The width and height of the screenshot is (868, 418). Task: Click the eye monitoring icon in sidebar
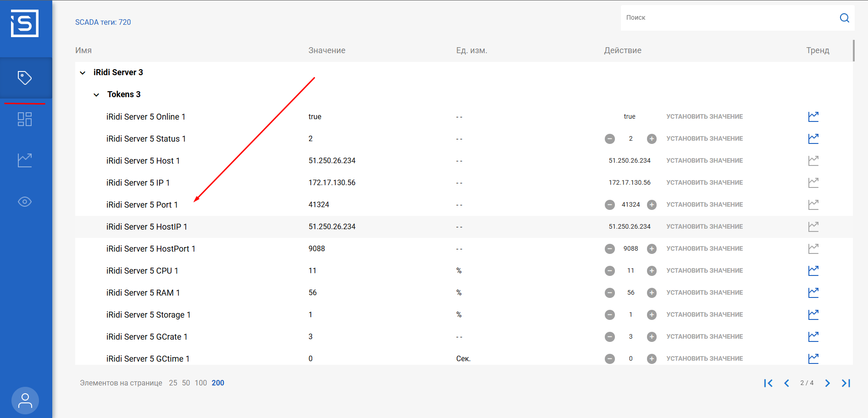pos(25,202)
